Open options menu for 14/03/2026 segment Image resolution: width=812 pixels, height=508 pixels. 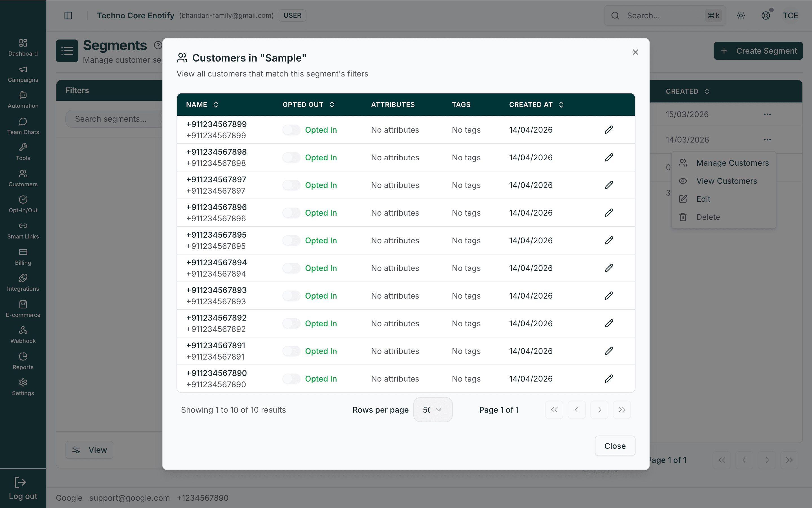[x=767, y=140]
